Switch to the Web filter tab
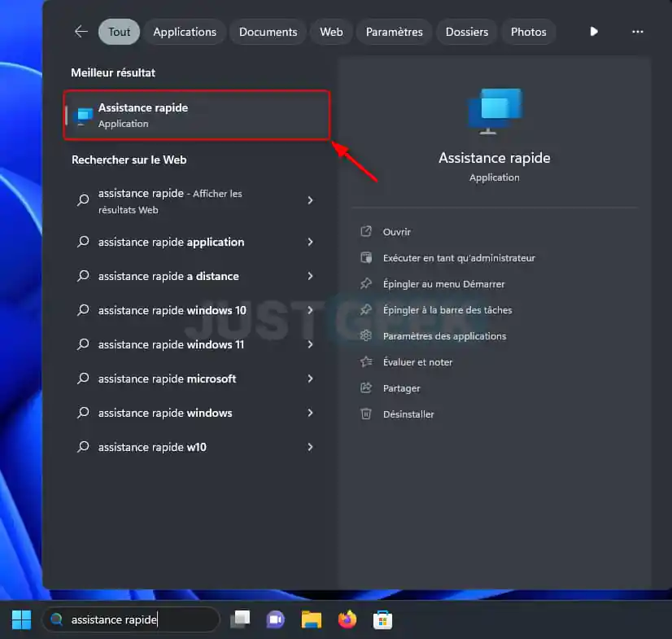Viewport: 672px width, 639px height. [331, 32]
